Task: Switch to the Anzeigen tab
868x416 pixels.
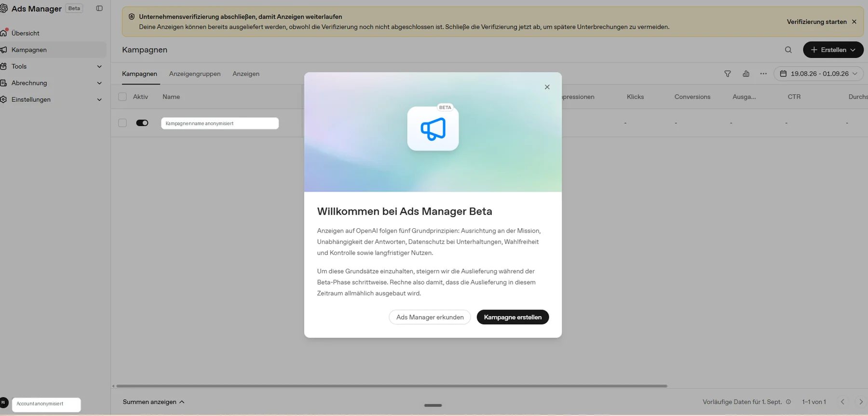Action: (x=246, y=74)
